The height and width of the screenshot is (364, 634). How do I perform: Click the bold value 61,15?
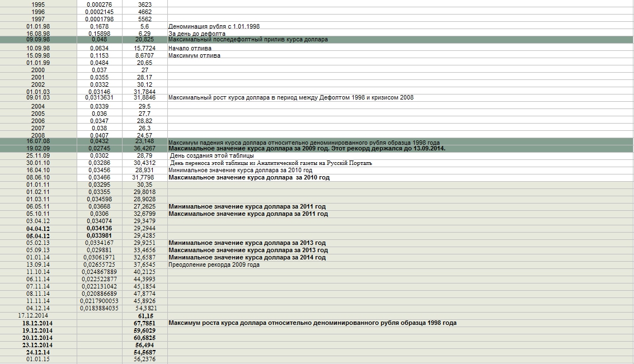pyautogui.click(x=145, y=316)
